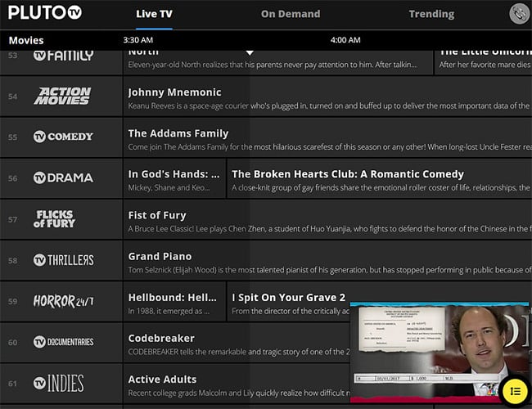Switch to the Live TV tab
The height and width of the screenshot is (409, 532).
click(154, 14)
